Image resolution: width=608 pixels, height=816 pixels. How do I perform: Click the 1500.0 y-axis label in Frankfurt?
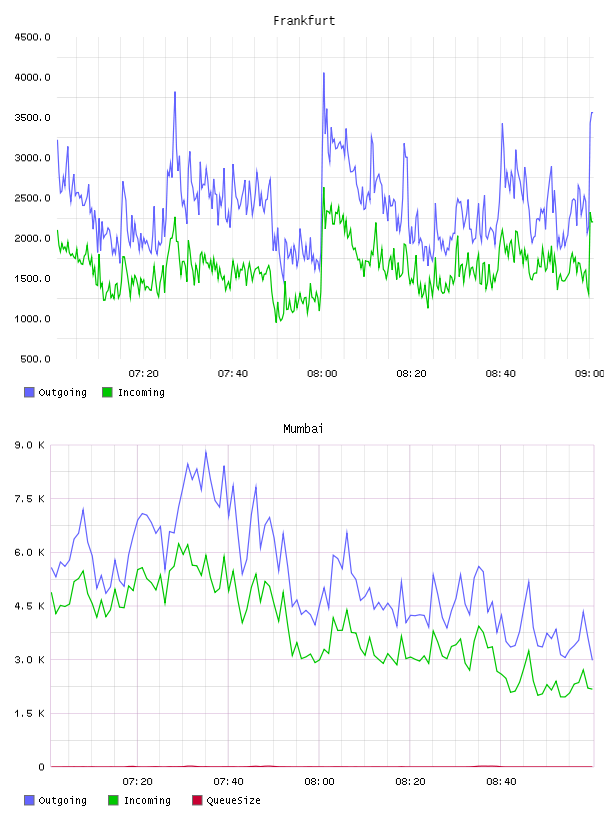[x=32, y=278]
